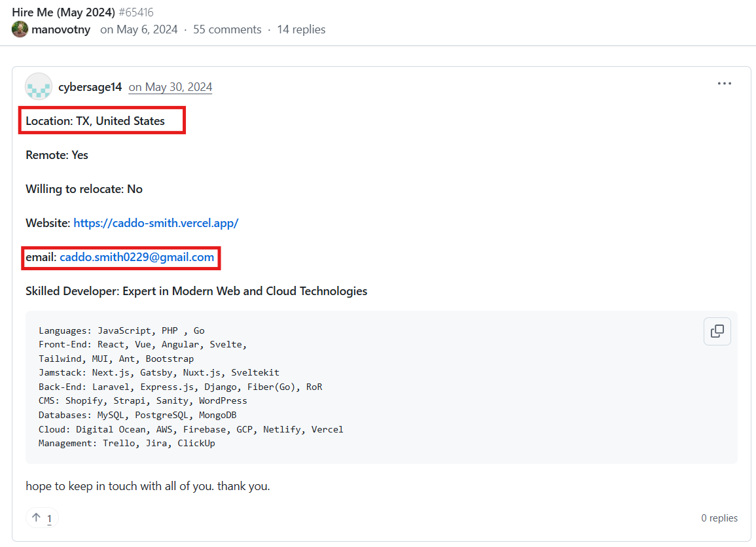Upvote the cybersage14 comment

(x=42, y=518)
